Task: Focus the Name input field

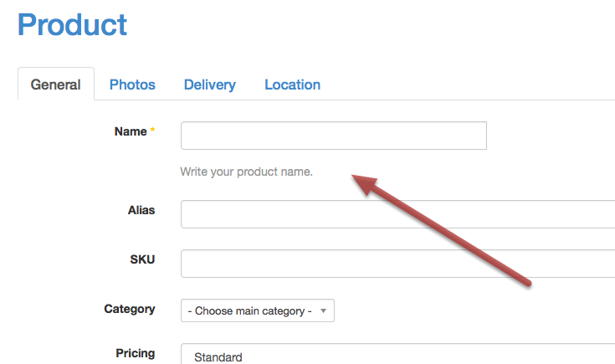Action: [334, 136]
